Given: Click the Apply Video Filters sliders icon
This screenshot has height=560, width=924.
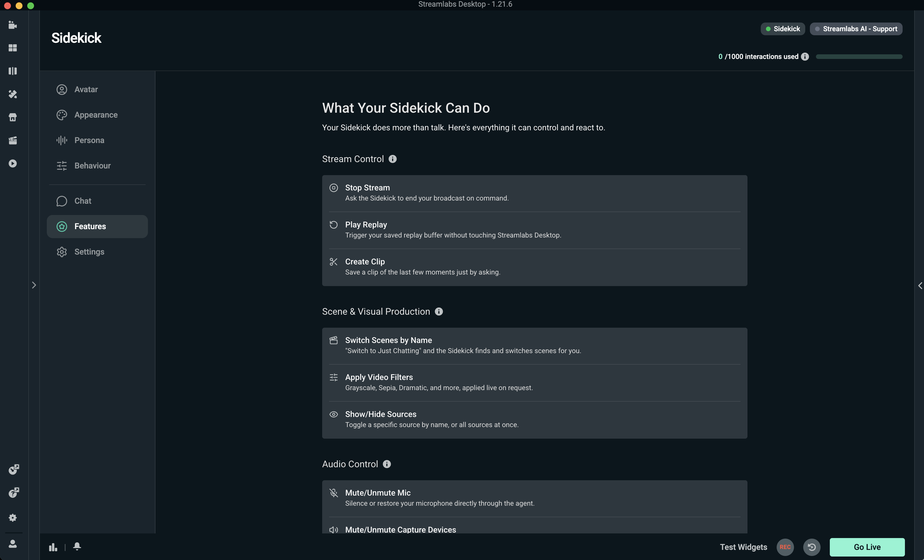Looking at the screenshot, I should (x=333, y=377).
